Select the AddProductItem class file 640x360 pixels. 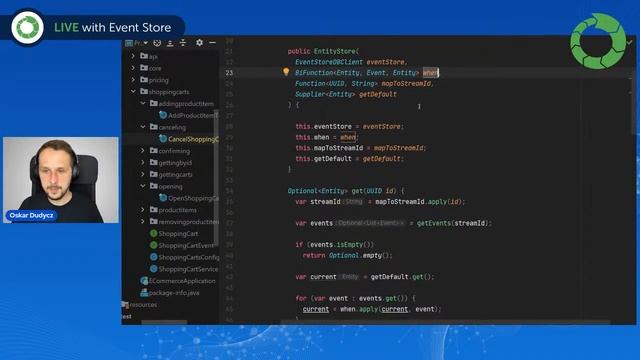pos(189,116)
